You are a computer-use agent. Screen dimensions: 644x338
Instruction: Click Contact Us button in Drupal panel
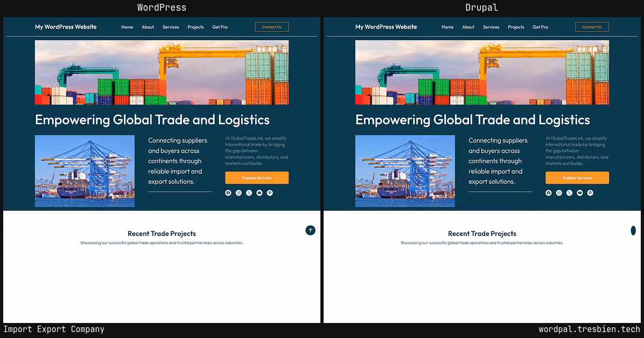click(592, 27)
